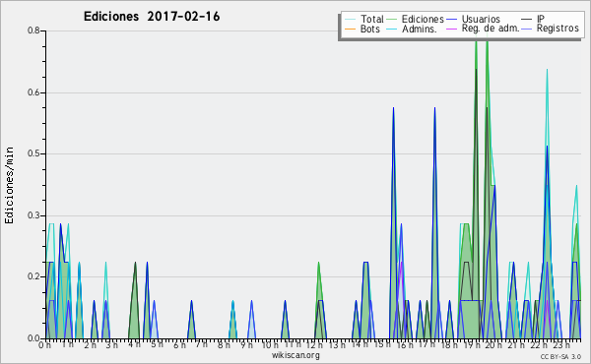Click the CC BY-SA 3.0 license text
The width and height of the screenshot is (591, 364).
[560, 356]
